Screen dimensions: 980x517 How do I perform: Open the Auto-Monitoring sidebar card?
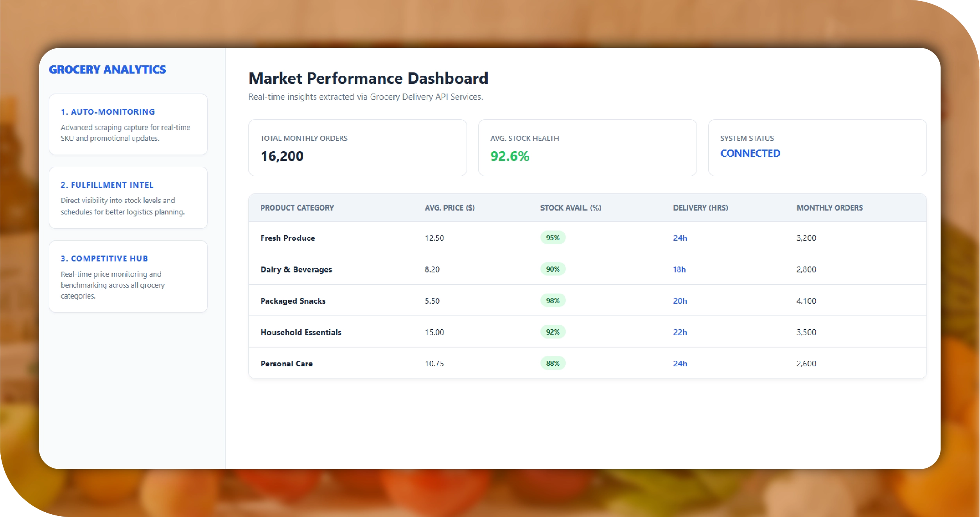(x=128, y=124)
